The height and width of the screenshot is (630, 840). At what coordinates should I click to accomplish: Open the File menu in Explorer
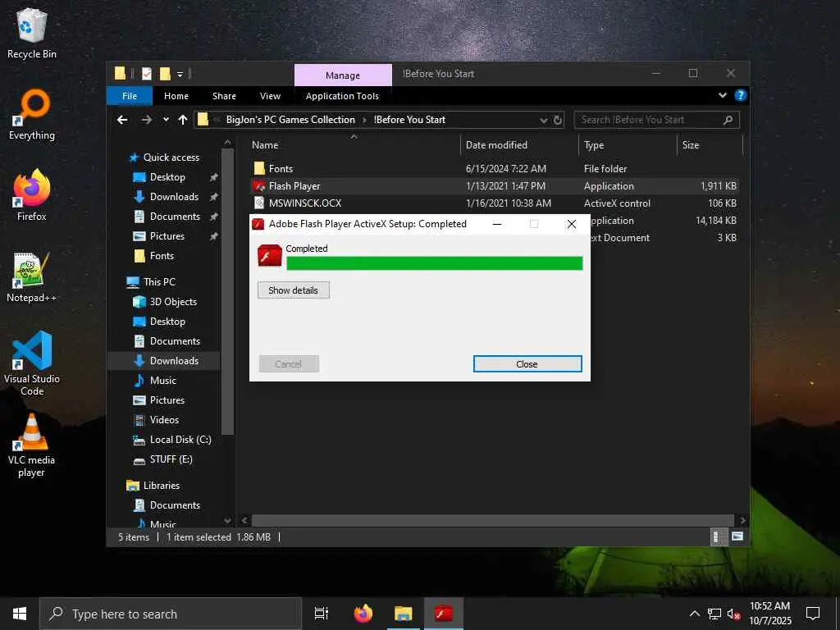tap(130, 96)
